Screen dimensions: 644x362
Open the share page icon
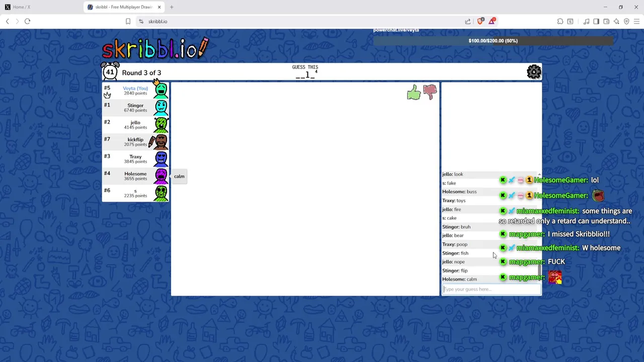point(468,21)
